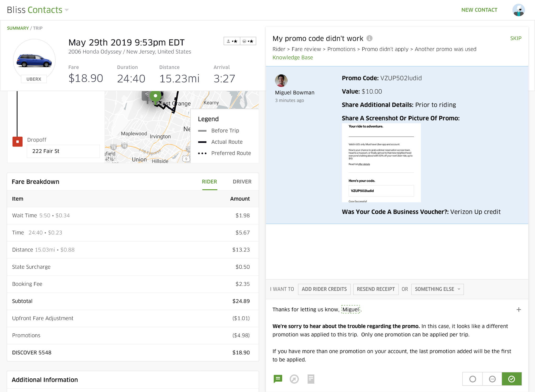Select the Rider fare breakdown tab

tap(209, 182)
